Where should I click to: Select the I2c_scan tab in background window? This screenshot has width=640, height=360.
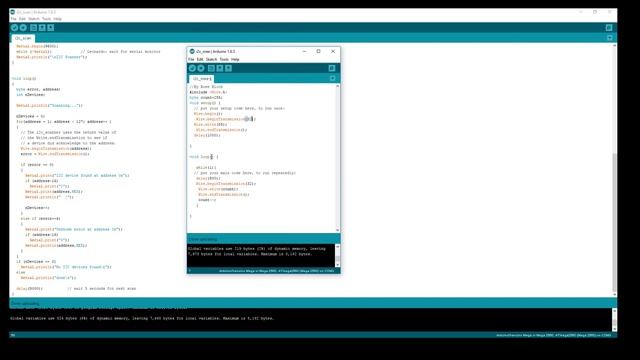tap(23, 38)
